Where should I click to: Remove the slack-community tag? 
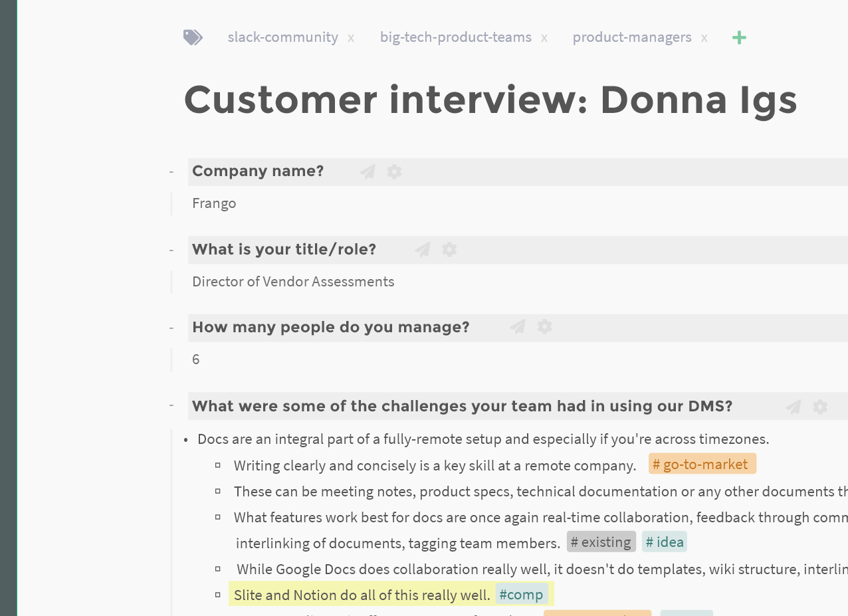point(351,37)
